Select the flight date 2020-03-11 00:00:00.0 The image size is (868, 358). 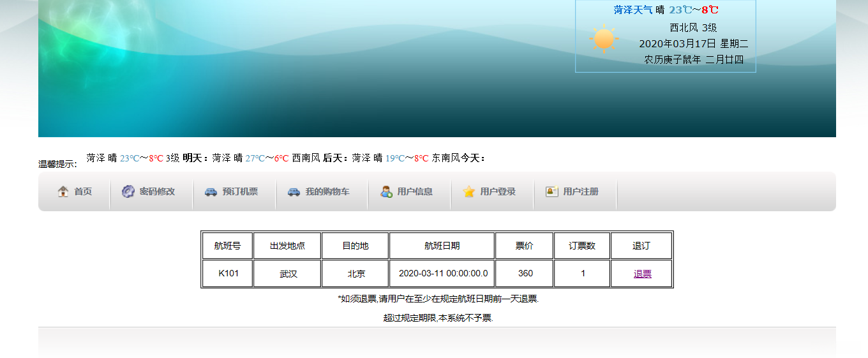point(442,273)
